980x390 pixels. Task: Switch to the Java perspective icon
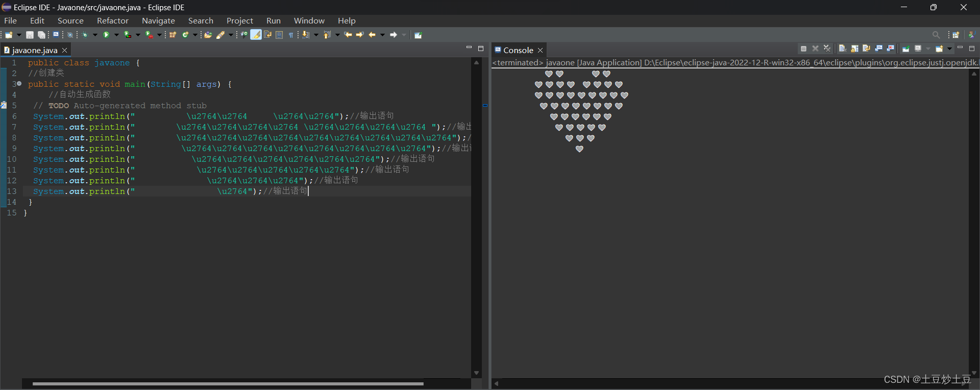[971, 35]
